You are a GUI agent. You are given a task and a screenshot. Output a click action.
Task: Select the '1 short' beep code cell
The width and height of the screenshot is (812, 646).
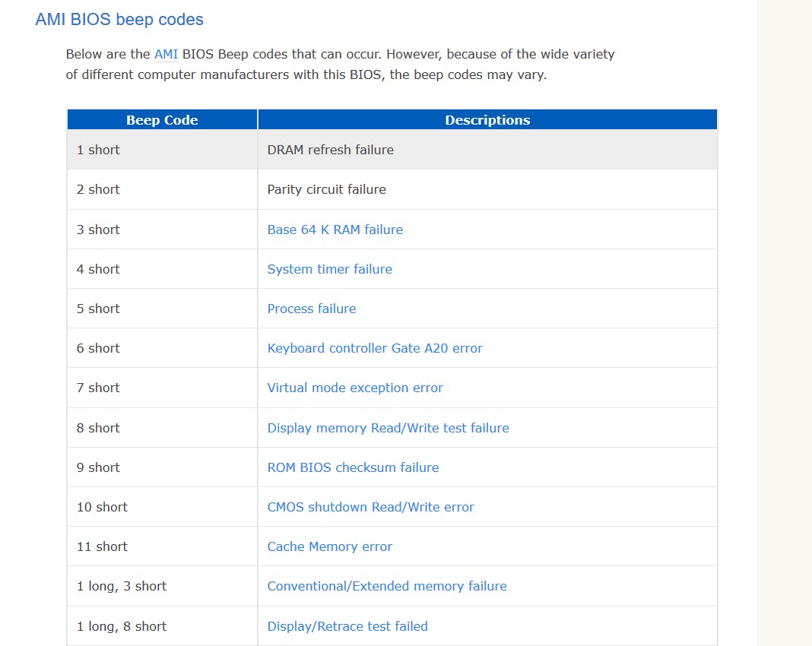click(162, 150)
